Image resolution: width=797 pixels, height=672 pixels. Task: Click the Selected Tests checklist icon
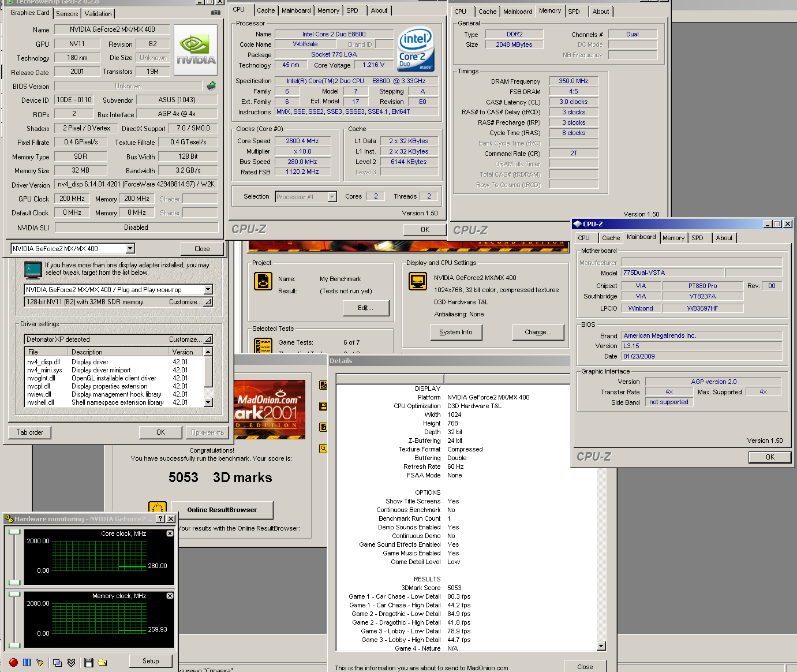click(x=263, y=345)
